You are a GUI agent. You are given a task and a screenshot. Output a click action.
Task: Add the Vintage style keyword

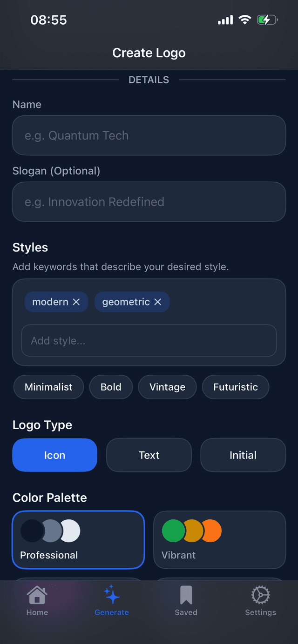click(167, 387)
